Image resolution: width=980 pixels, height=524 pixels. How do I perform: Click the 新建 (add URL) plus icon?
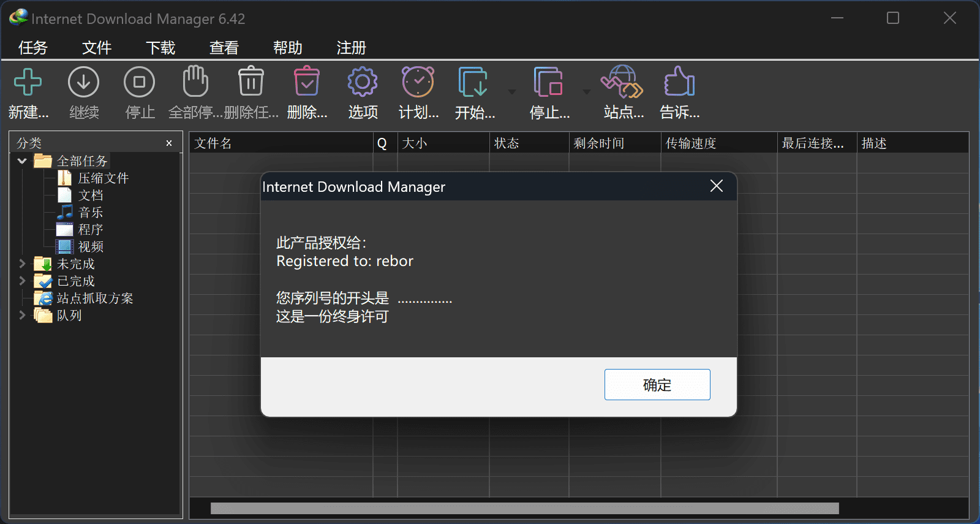(x=28, y=82)
